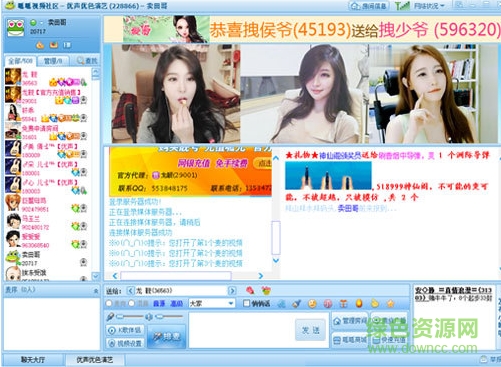Click the gold star icon
This screenshot has height=367, width=501.
[390, 303]
